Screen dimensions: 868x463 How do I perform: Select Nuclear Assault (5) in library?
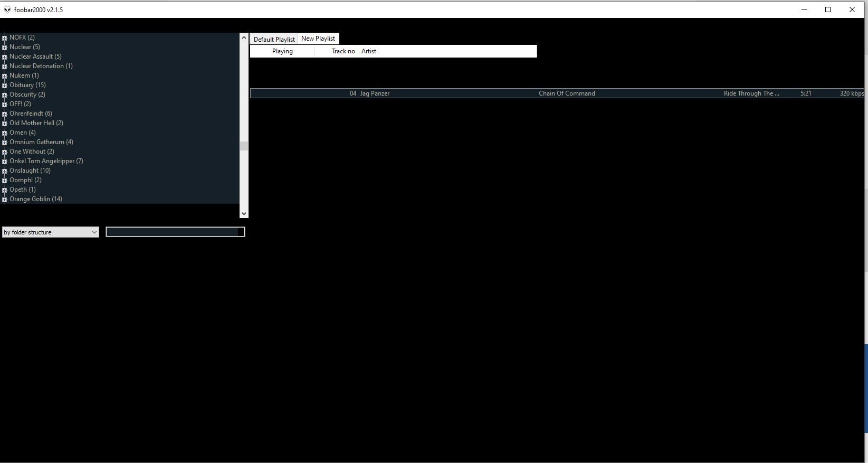[x=35, y=56]
